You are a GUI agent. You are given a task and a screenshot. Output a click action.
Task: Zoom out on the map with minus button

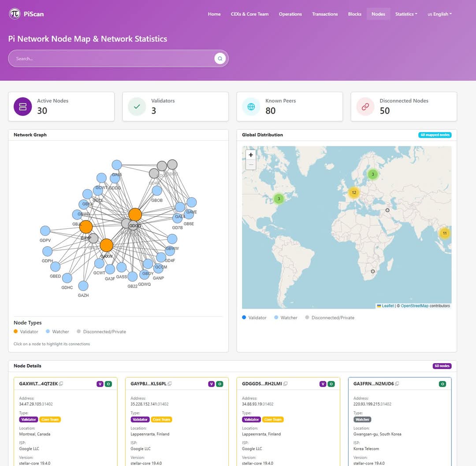click(x=251, y=164)
